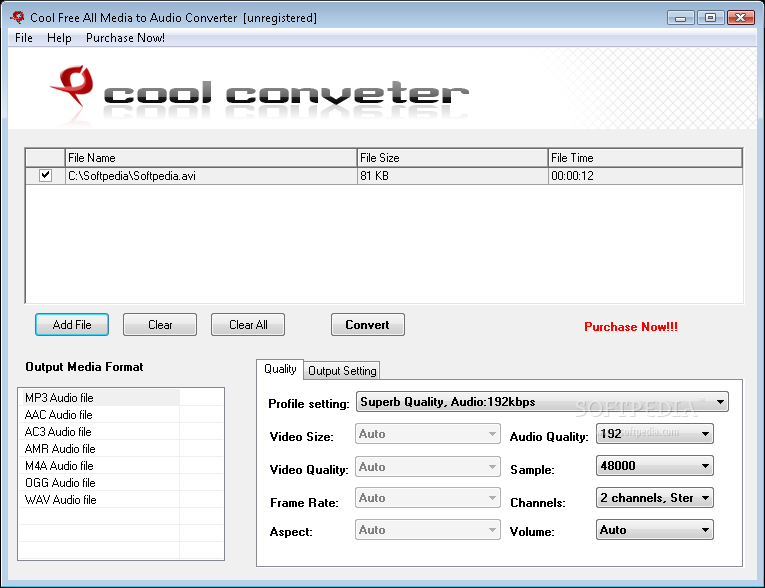Image resolution: width=765 pixels, height=588 pixels.
Task: Click the File Size column header
Action: click(452, 158)
